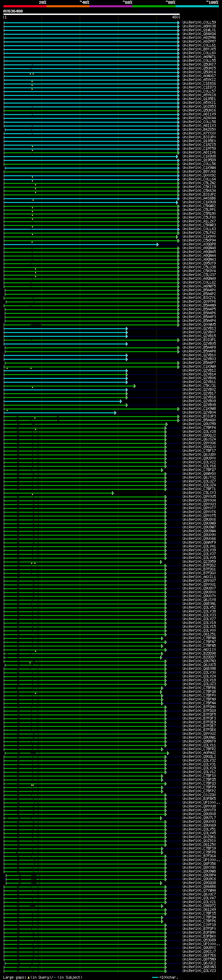Click hit label UniRef100_Q2VB07
222x980 pixels.
[199, 332]
